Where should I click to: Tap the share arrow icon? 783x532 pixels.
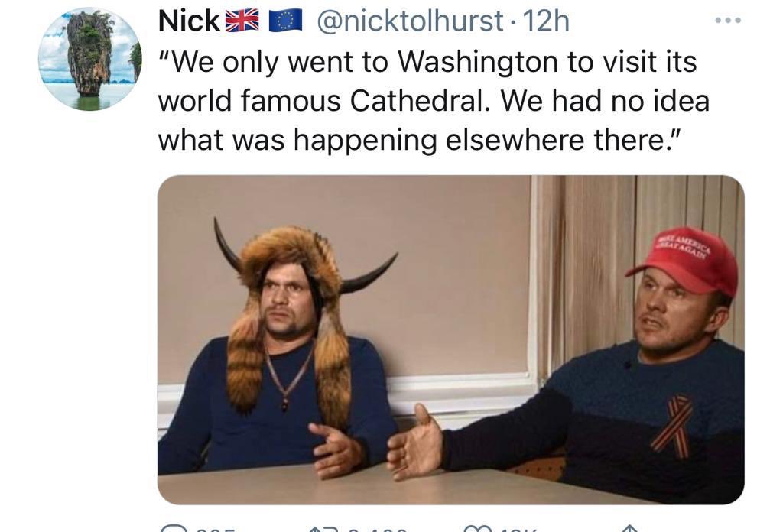[630, 528]
